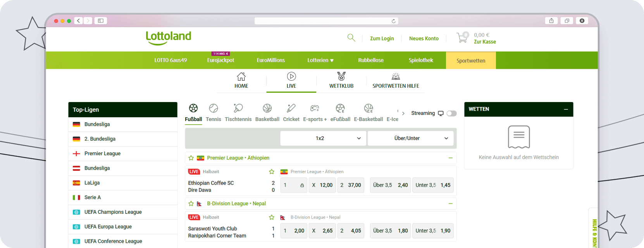Image resolution: width=644 pixels, height=248 pixels.
Task: Click the Lottoland logo
Action: coord(169,38)
